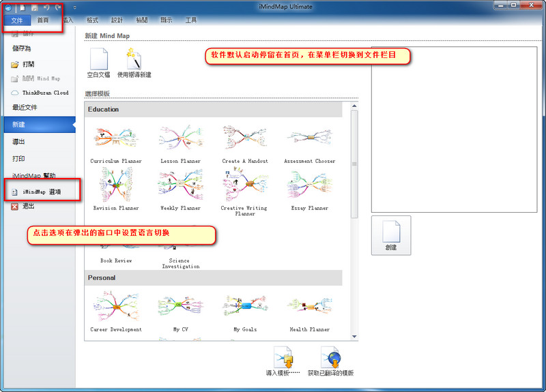
Task: Click the Science Investigation template label
Action: [181, 263]
